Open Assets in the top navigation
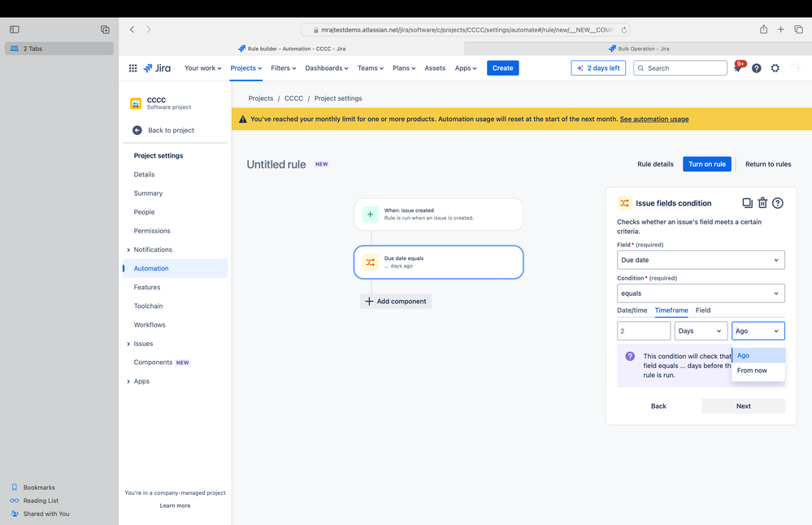This screenshot has height=525, width=812. tap(435, 67)
